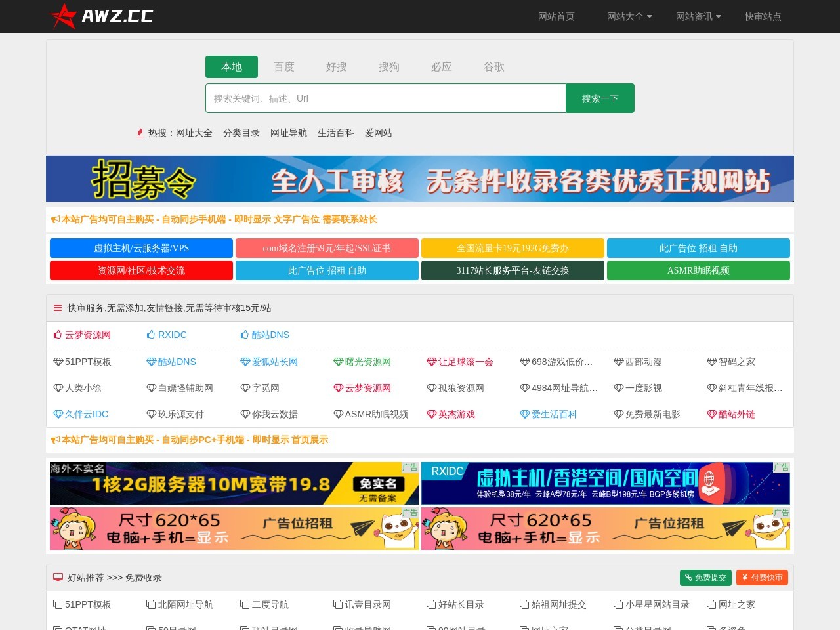
Task: Open the 分类目录 hot search link
Action: point(241,133)
